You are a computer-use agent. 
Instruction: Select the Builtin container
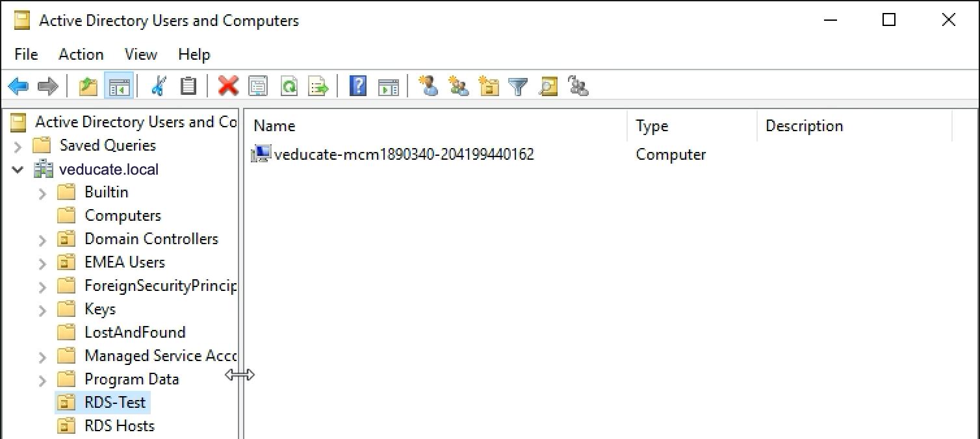pyautogui.click(x=107, y=192)
